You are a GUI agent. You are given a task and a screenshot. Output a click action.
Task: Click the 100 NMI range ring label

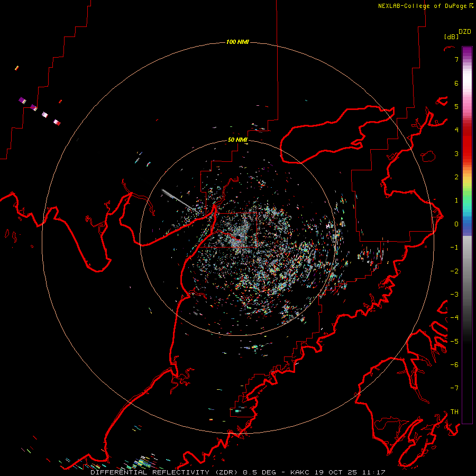[x=237, y=42]
